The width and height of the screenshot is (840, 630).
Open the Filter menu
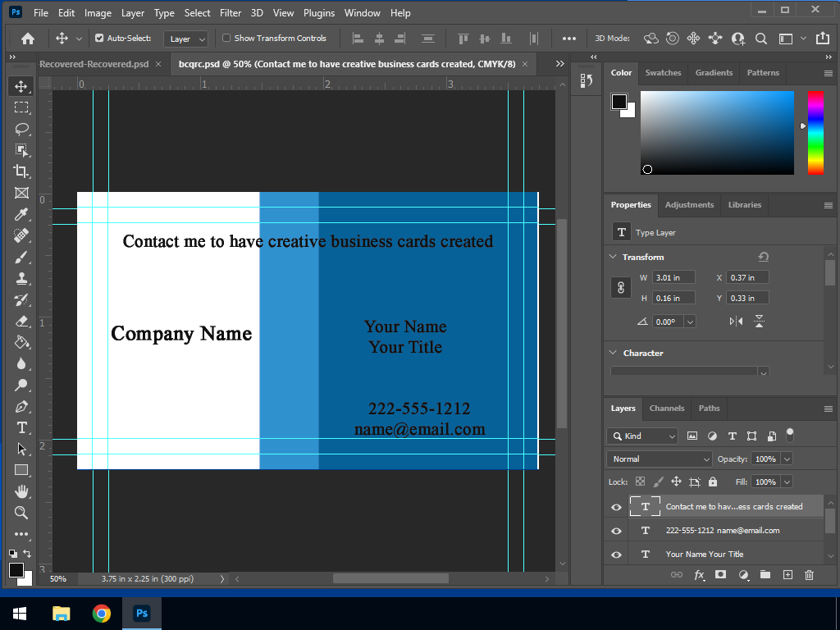click(x=231, y=13)
